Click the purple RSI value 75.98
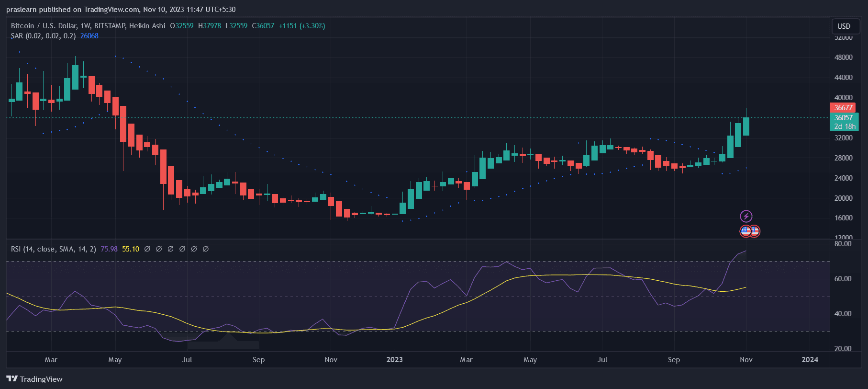Viewport: 868px width, 389px height. point(109,249)
